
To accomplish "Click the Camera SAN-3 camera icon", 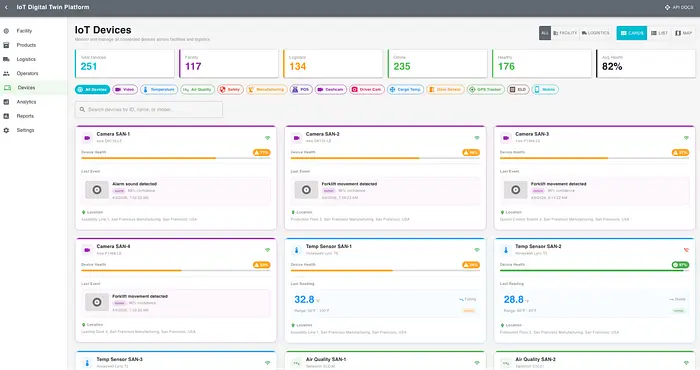I will click(506, 138).
